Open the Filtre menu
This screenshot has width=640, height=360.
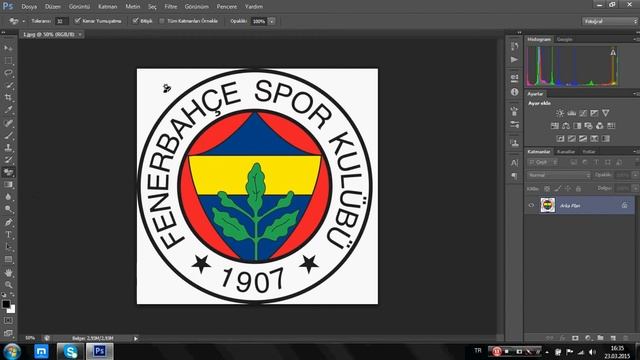pyautogui.click(x=171, y=7)
